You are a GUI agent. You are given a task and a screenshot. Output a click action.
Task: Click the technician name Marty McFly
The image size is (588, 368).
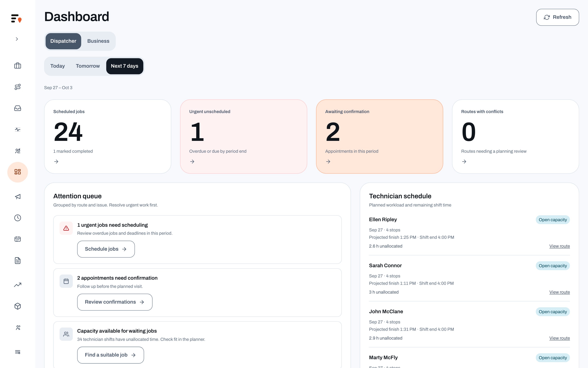pyautogui.click(x=383, y=358)
